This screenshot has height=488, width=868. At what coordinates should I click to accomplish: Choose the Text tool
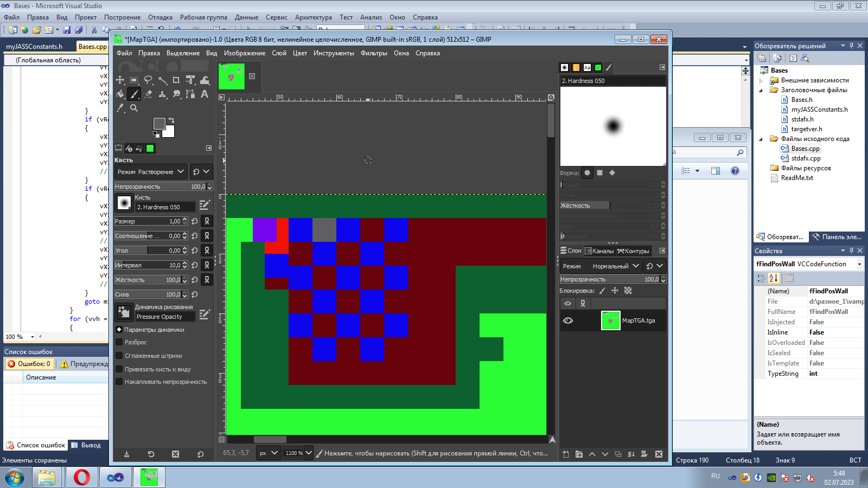pos(205,94)
